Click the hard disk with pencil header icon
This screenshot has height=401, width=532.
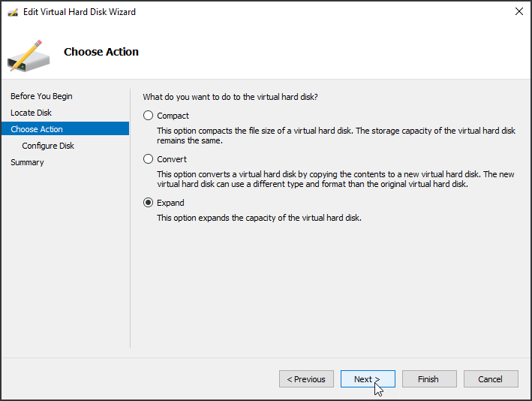pos(28,54)
